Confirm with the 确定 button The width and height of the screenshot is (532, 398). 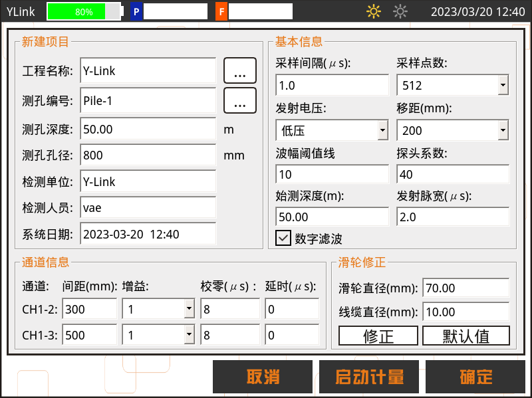(x=476, y=377)
